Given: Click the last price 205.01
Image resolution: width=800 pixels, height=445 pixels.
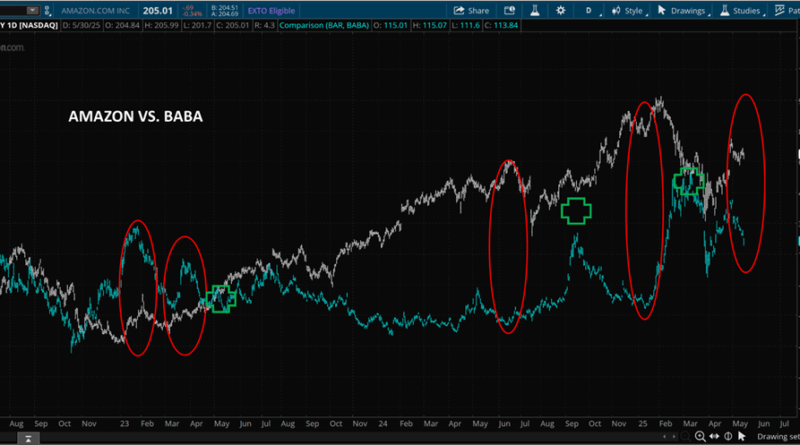Looking at the screenshot, I should click(x=158, y=11).
